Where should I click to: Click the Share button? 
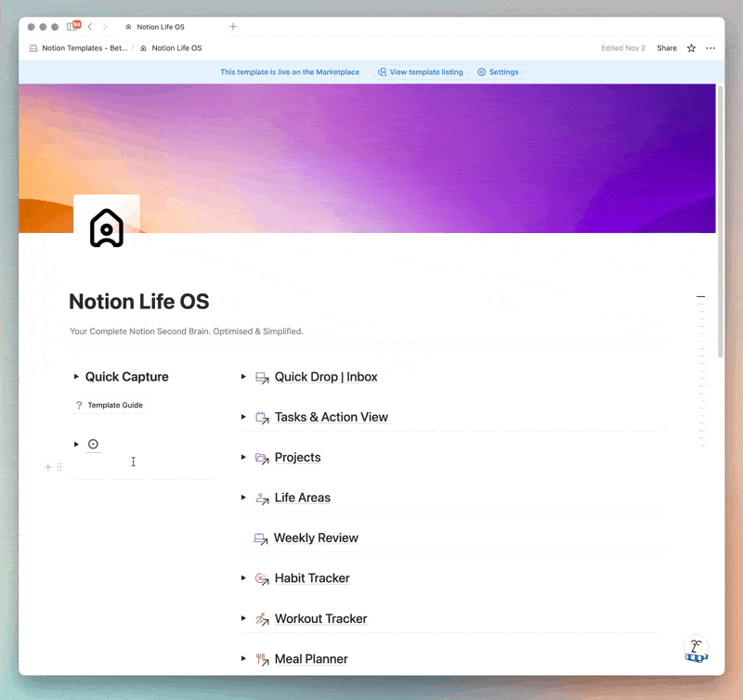pos(667,48)
